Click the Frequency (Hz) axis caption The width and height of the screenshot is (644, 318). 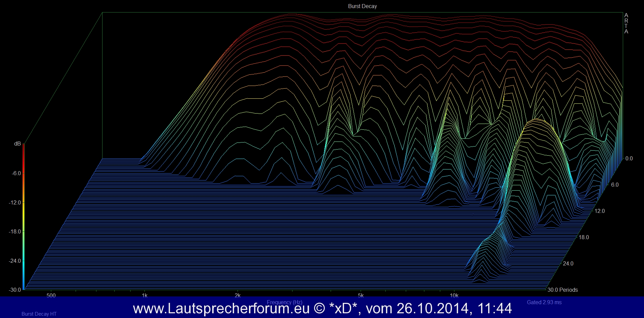coord(284,302)
